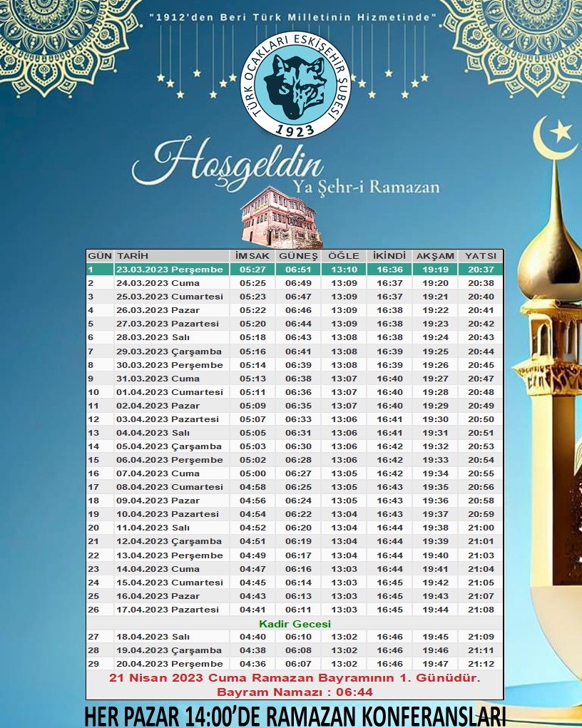Click the "HER PAZAR 14:00'DE RAMAZAN KONFERANSLARI" footer
The height and width of the screenshot is (728, 582).
(x=295, y=716)
